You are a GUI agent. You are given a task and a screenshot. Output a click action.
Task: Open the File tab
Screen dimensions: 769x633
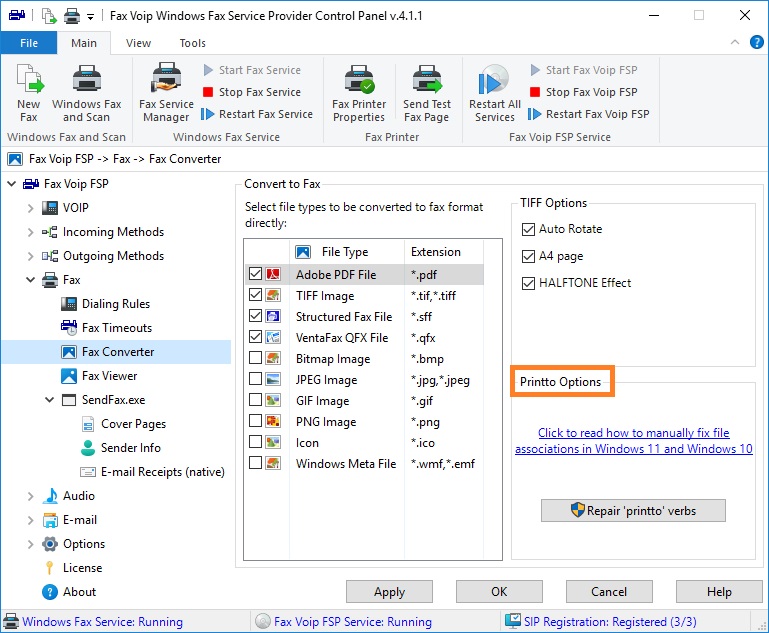click(x=29, y=43)
